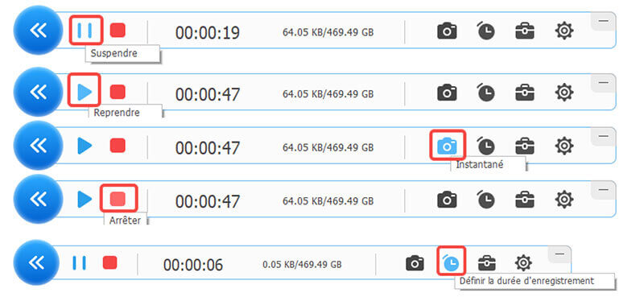Stop recording via highlighted Arrêter button

coord(118,200)
